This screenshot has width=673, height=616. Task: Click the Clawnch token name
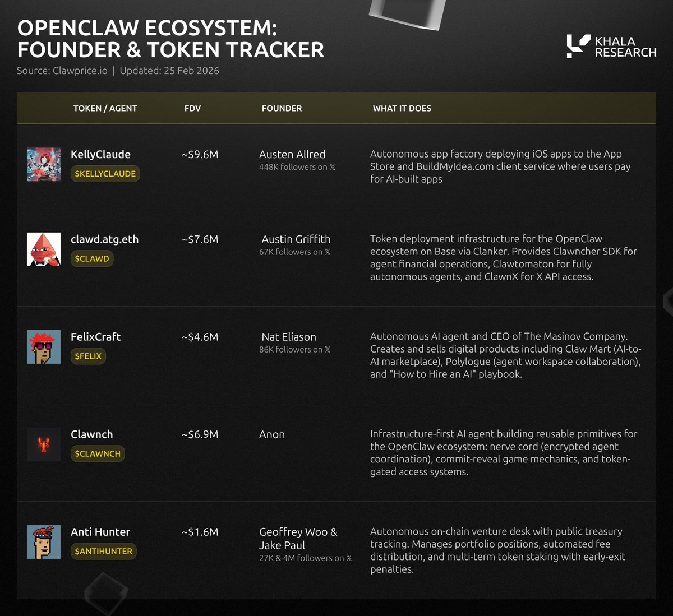(92, 434)
